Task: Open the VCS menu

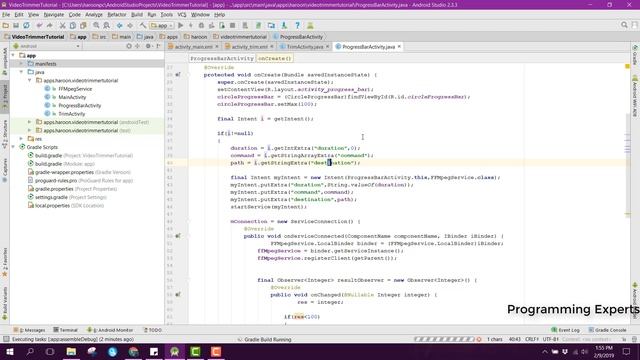Action: [x=182, y=15]
